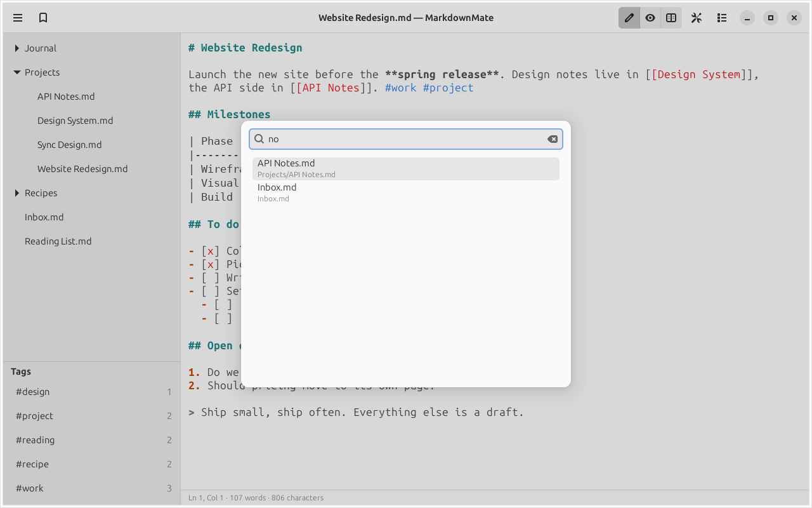Viewport: 812px width, 508px height.
Task: Expand the Recipes folder
Action: (x=17, y=193)
